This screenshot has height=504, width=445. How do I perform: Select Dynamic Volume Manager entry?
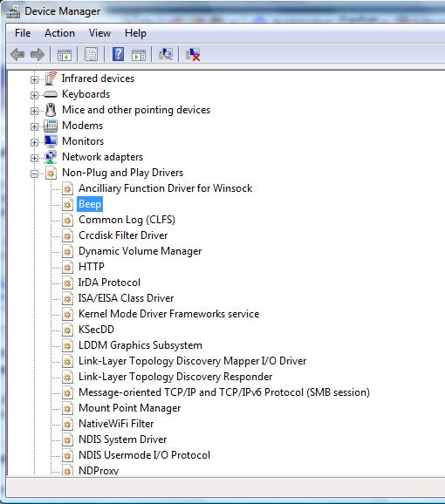pos(140,251)
